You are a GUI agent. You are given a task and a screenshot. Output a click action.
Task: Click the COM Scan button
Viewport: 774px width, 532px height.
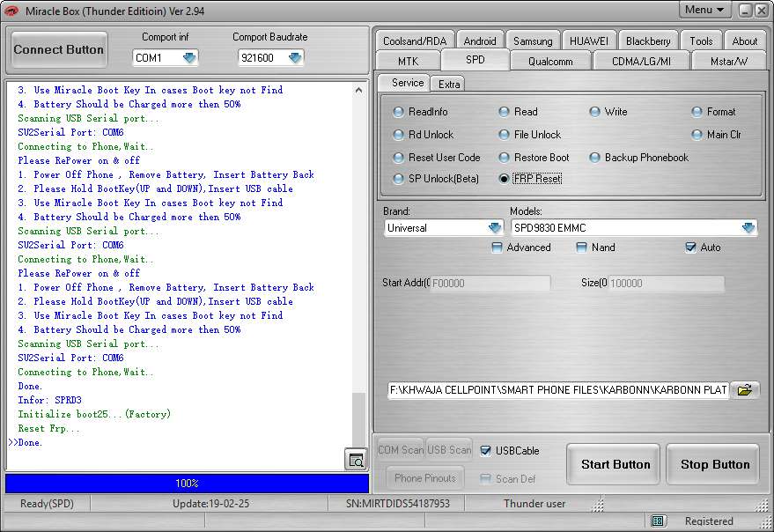[401, 450]
